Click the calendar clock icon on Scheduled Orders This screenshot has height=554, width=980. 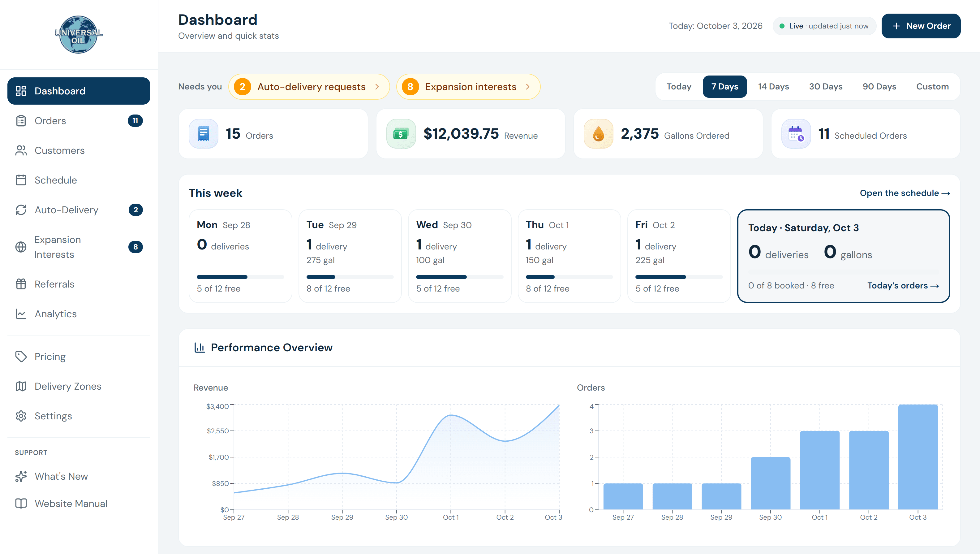(796, 134)
